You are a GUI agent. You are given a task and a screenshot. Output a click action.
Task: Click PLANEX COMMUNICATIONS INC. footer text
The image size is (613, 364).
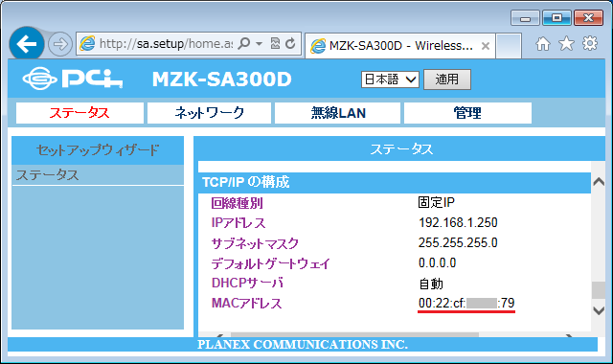click(x=303, y=345)
